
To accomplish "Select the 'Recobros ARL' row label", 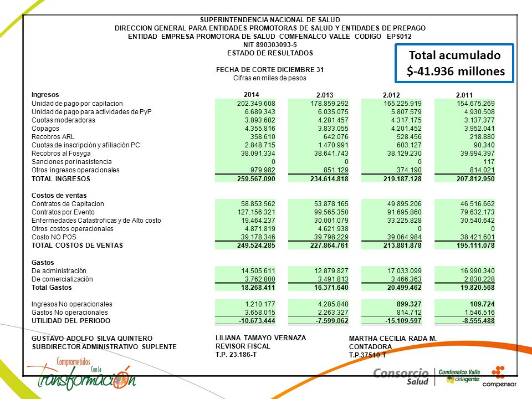I will (x=53, y=137).
